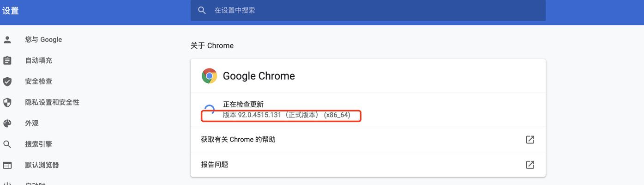The height and width of the screenshot is (185, 644).
Task: Open the 报告问题 row
Action: pos(368,164)
